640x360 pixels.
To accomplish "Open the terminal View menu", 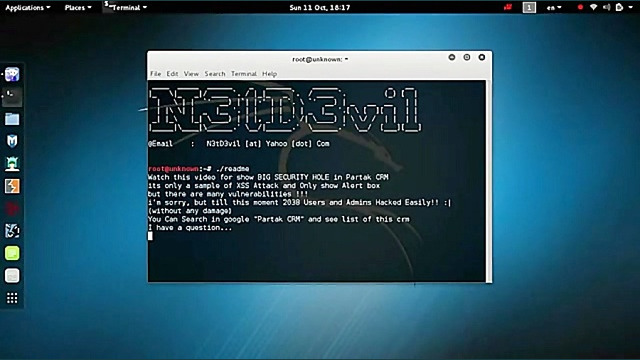I will 191,73.
